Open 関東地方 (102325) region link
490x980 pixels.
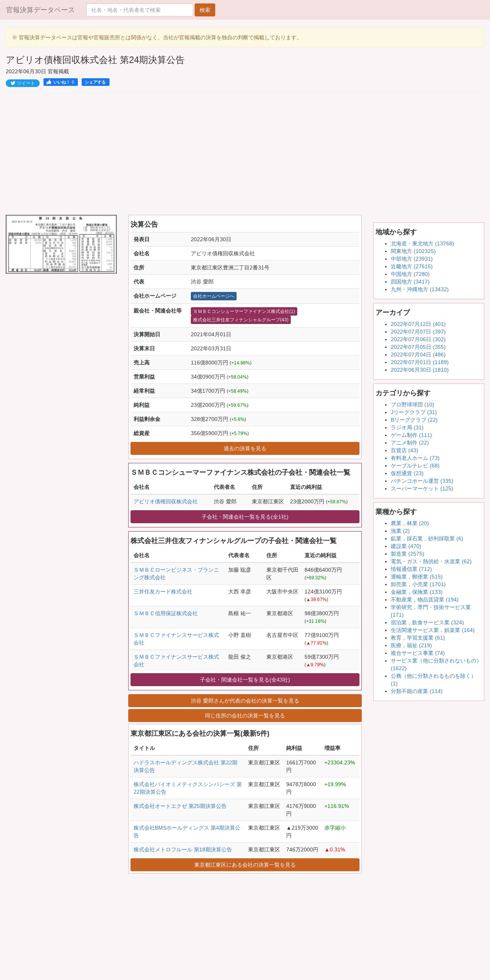pyautogui.click(x=413, y=251)
